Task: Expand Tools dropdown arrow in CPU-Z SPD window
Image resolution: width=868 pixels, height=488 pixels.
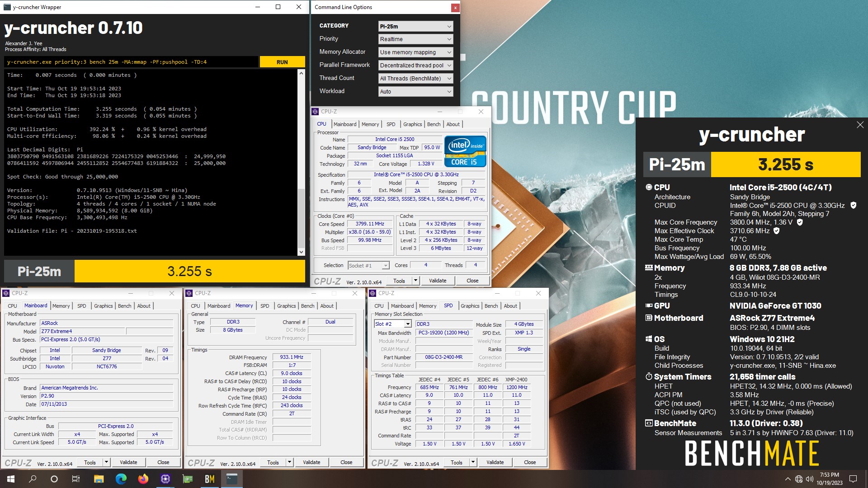Action: [473, 462]
